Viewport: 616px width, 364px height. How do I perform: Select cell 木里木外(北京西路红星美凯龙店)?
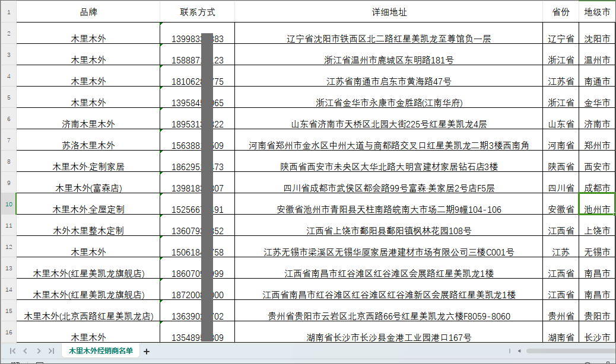coord(88,311)
